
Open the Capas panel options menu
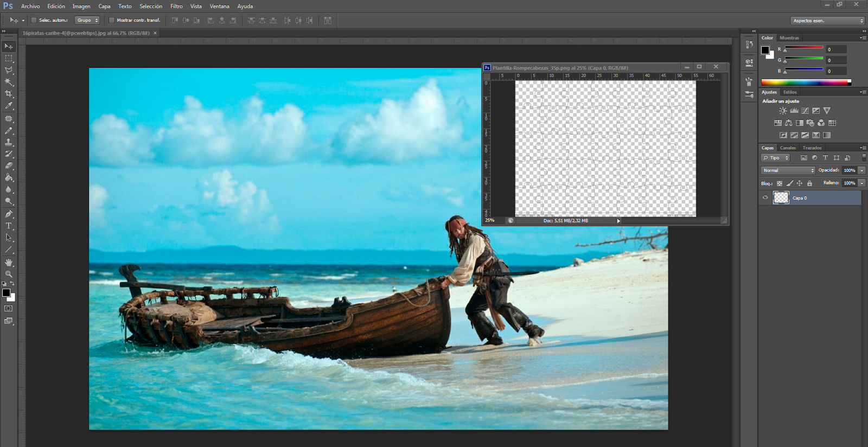[x=863, y=148]
